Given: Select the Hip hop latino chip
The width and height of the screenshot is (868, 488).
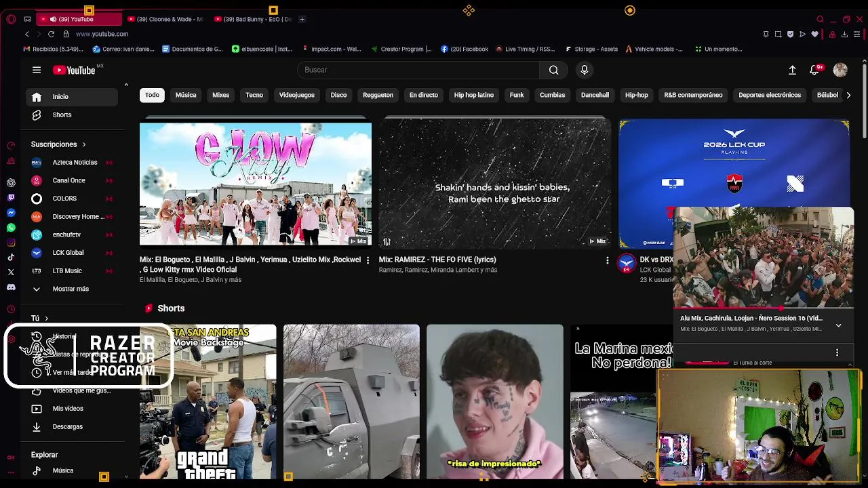Looking at the screenshot, I should coord(474,95).
